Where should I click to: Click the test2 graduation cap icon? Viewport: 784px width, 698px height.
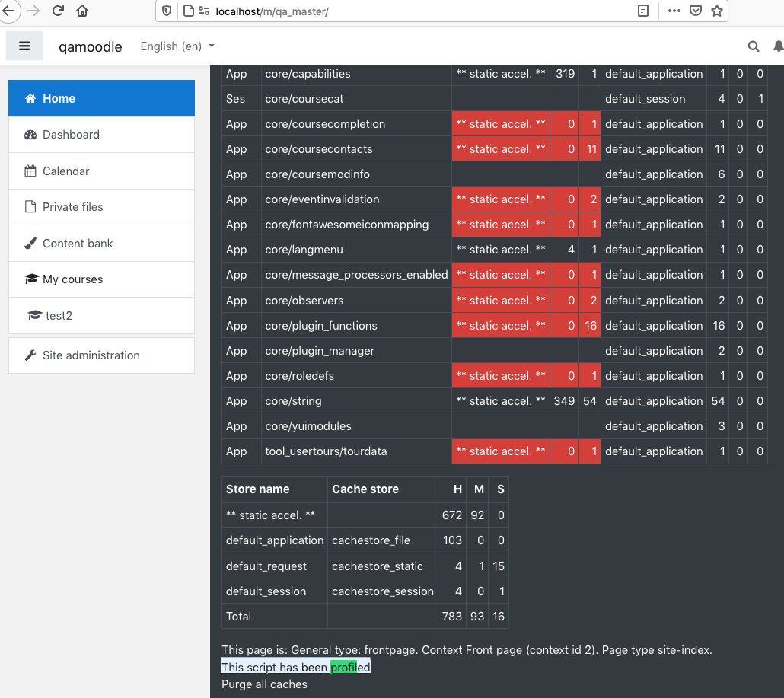pyautogui.click(x=34, y=315)
